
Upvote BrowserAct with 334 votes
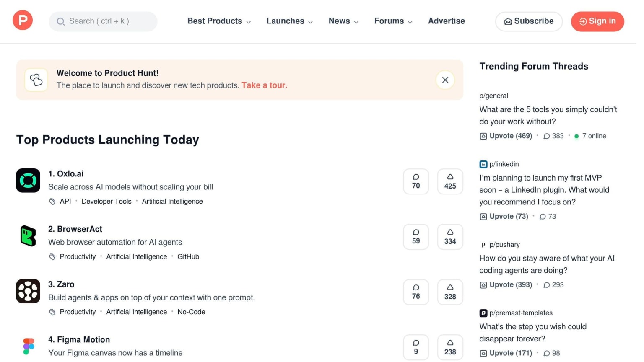click(x=450, y=237)
